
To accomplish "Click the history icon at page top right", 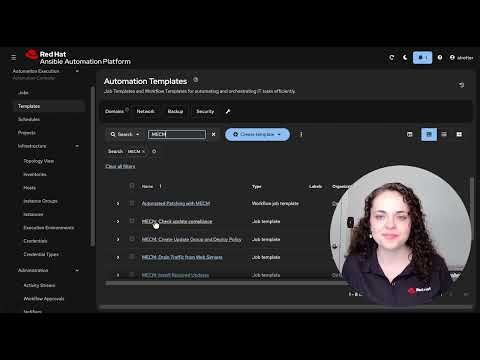I will (x=461, y=85).
